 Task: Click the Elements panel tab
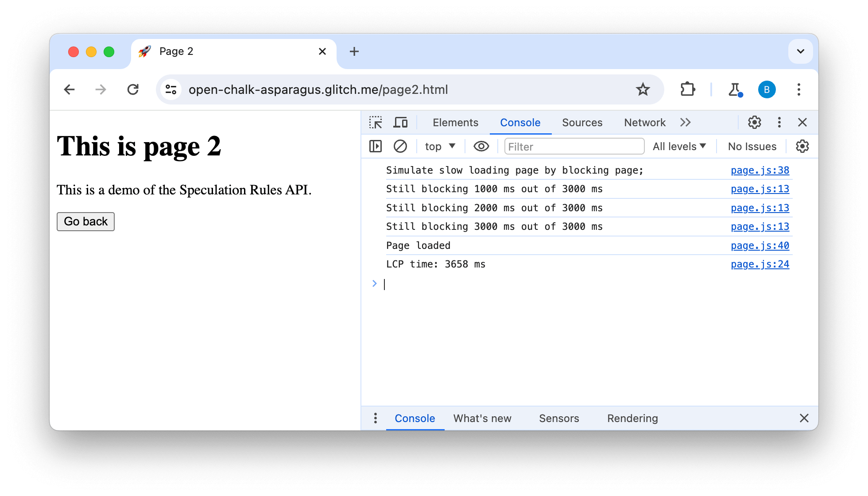(455, 122)
